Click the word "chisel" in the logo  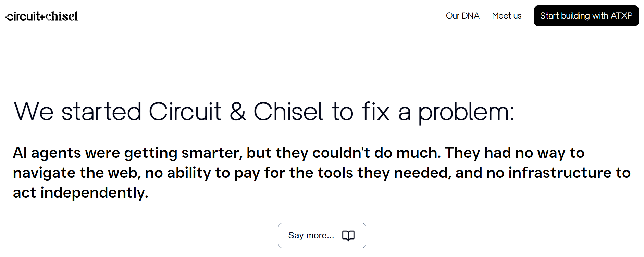point(62,16)
